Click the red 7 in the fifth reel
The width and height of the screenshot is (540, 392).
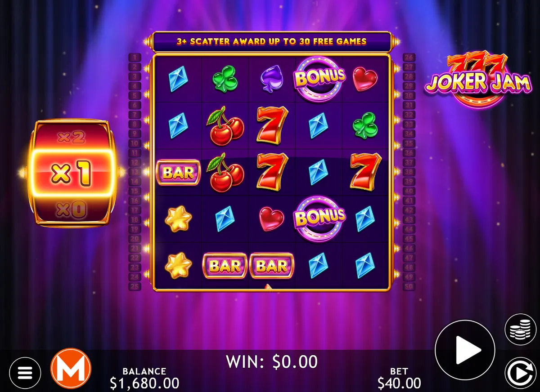tap(365, 172)
